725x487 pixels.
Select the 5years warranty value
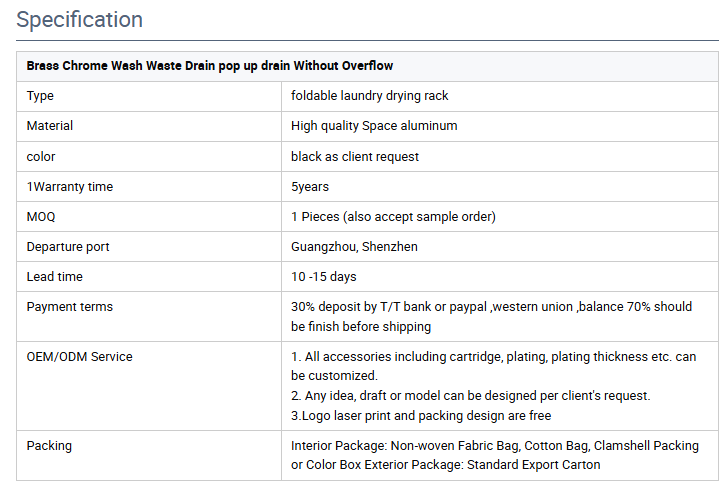[x=310, y=187]
